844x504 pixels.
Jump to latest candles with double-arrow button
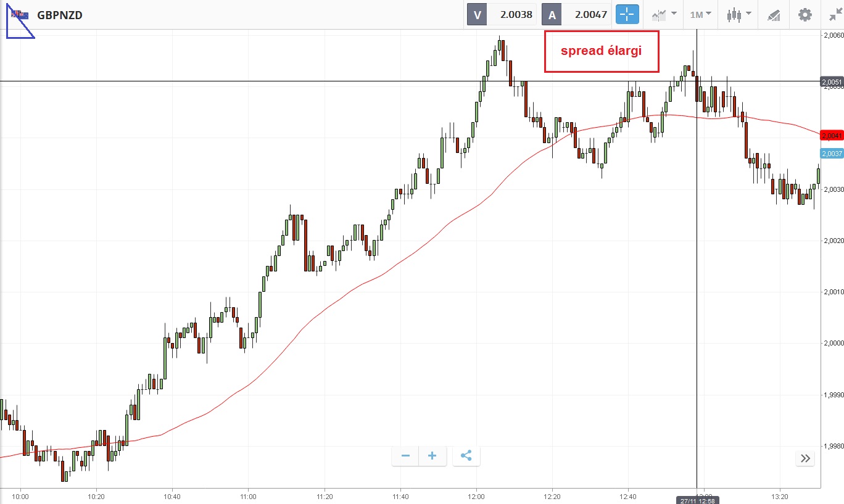click(x=805, y=458)
